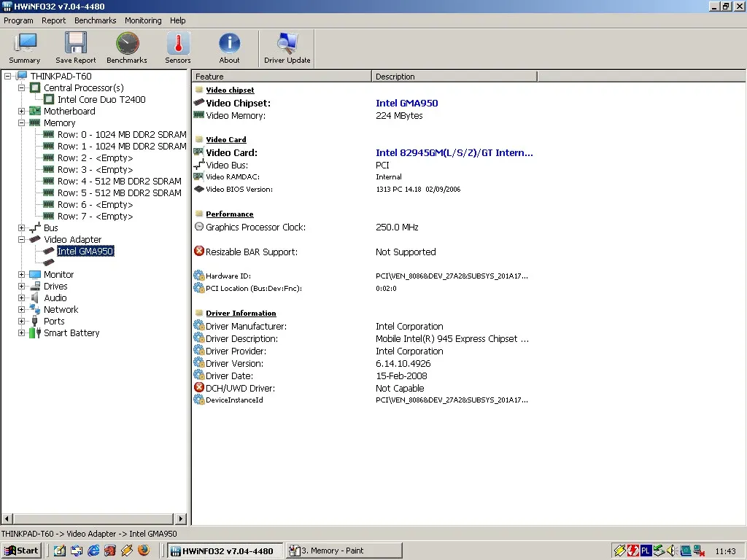Click the Motherboard icon in the tree
This screenshot has height=560, width=747.
pyautogui.click(x=35, y=111)
